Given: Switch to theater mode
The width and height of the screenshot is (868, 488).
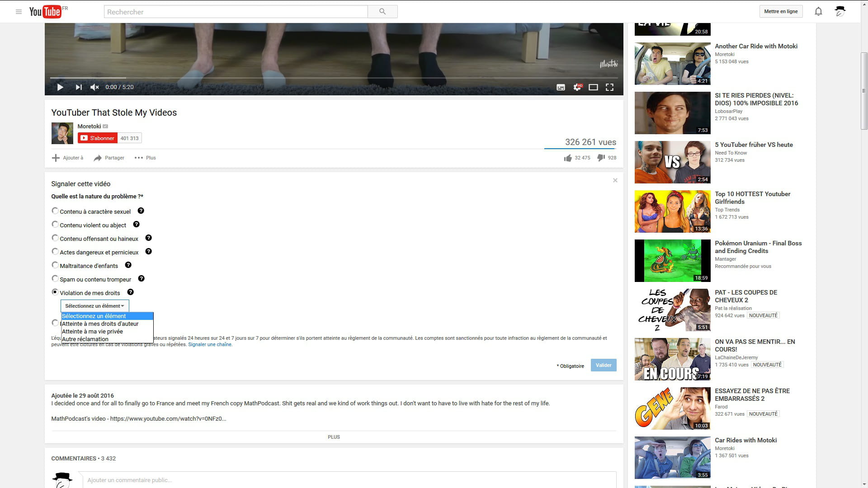Looking at the screenshot, I should [x=593, y=87].
